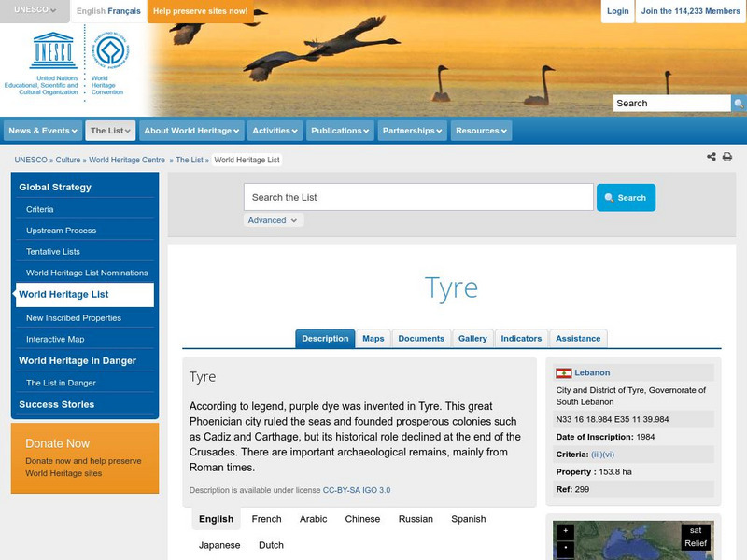Open World Heritage List Nominations
The height and width of the screenshot is (560, 747).
87,273
